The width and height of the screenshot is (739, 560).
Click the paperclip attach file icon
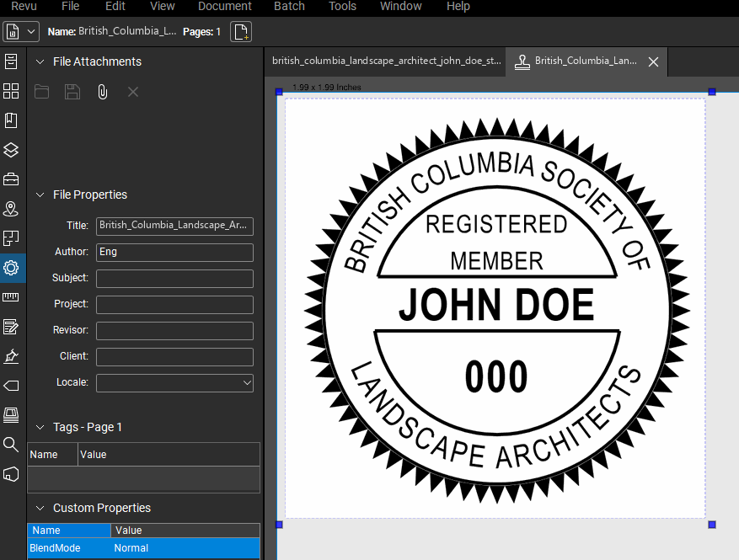102,92
